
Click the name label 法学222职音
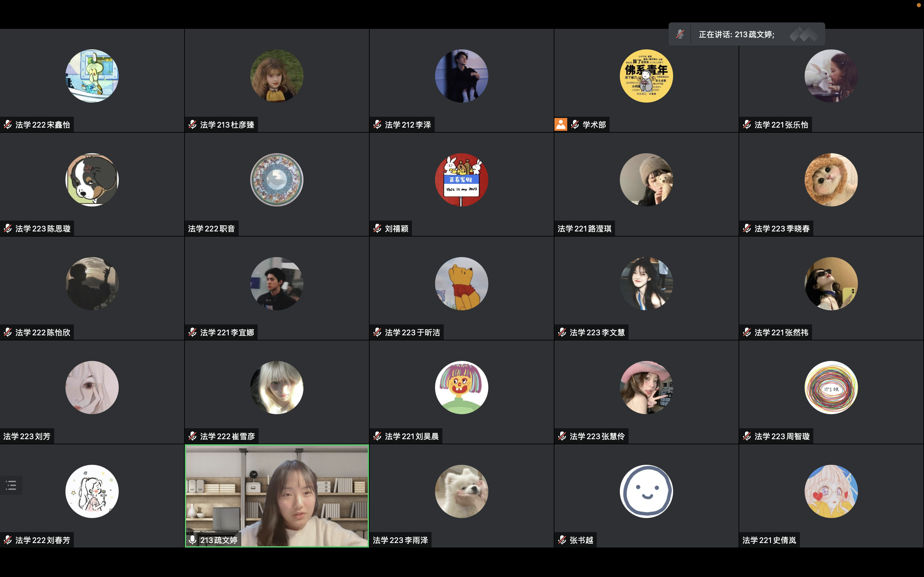(211, 229)
